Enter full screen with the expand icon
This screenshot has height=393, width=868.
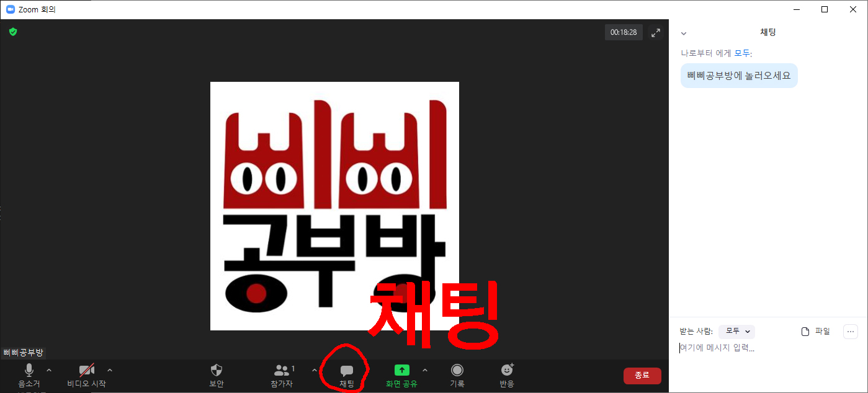pyautogui.click(x=656, y=32)
